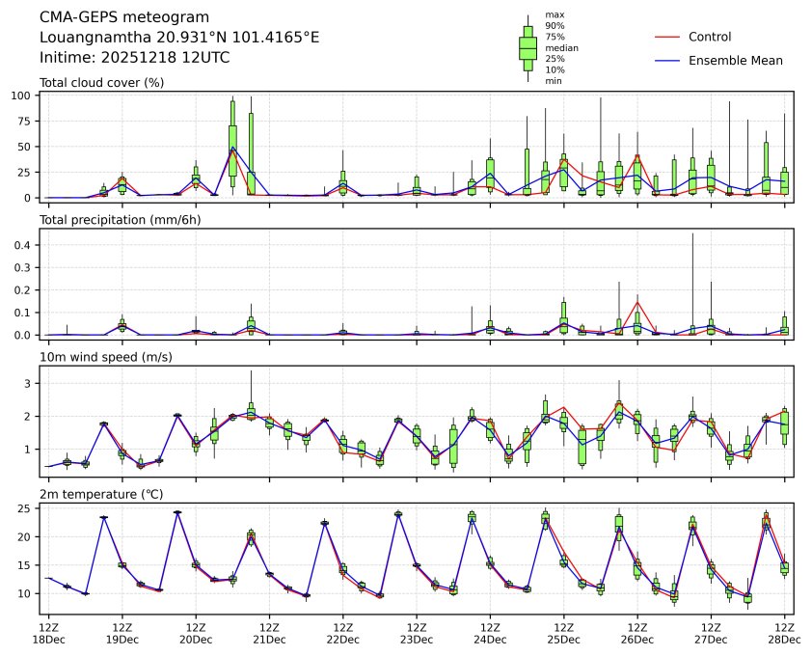The image size is (812, 656).
Task: Click the "median" label in box-plot legend
Action: tap(555, 47)
